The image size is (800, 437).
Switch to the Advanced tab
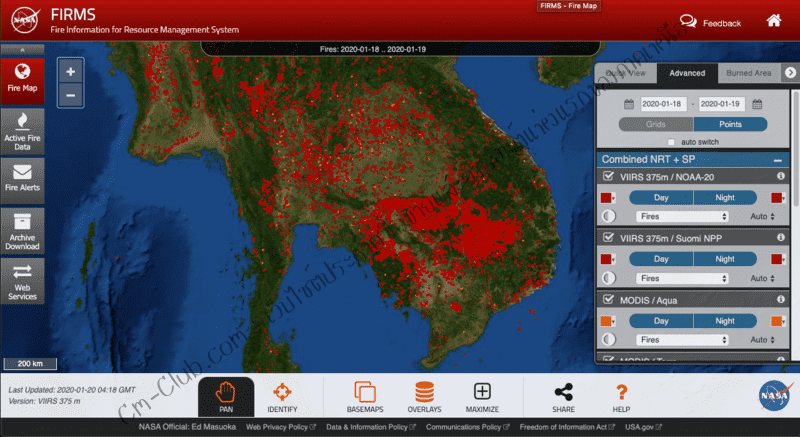point(687,73)
